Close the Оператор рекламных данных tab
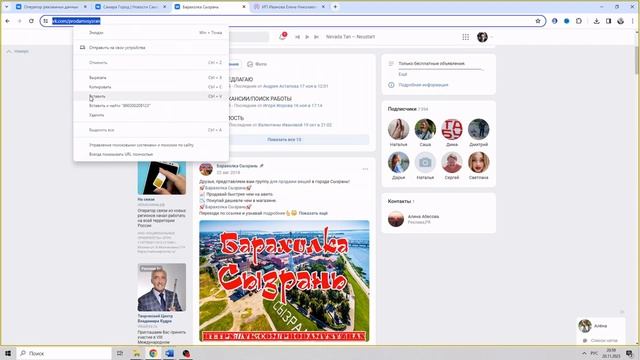640x360 pixels. [x=85, y=7]
